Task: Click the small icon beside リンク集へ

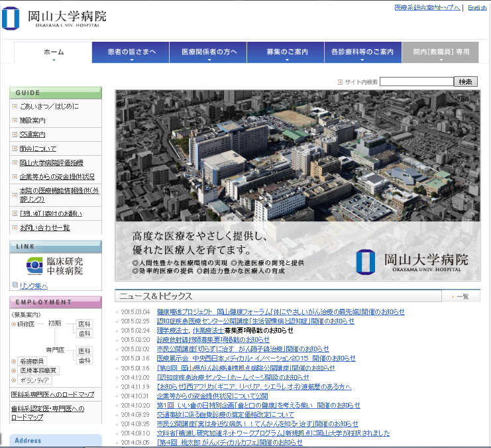Action: tap(15, 285)
